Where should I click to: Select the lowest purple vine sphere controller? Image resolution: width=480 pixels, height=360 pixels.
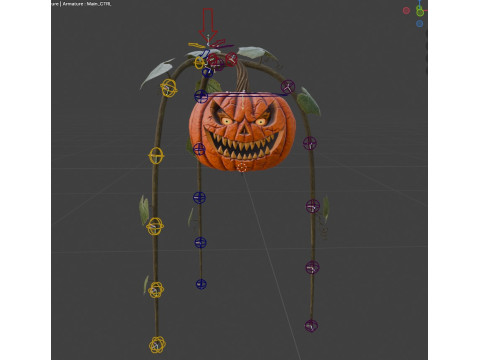tap(311, 325)
